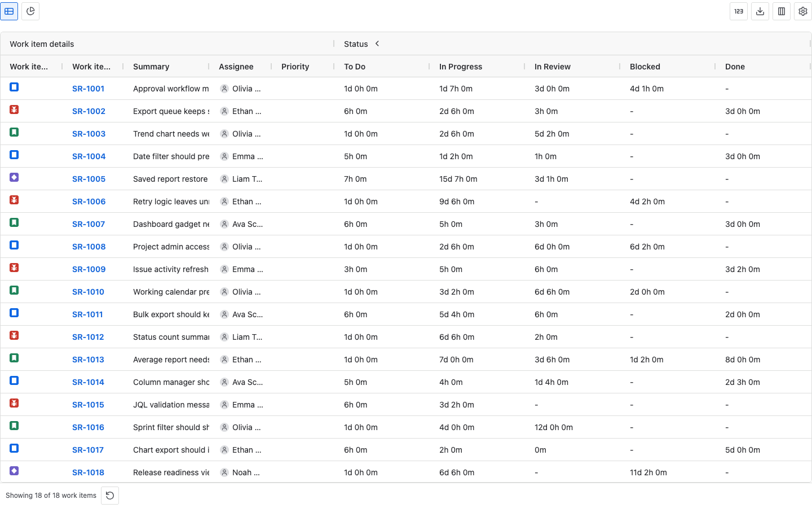Switch to chart view icon

point(30,11)
